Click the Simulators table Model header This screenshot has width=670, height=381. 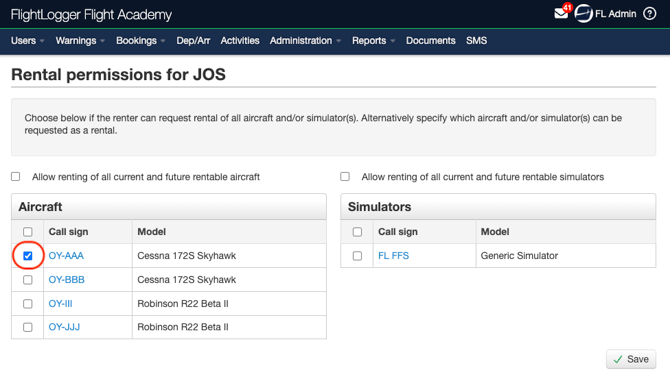point(495,232)
